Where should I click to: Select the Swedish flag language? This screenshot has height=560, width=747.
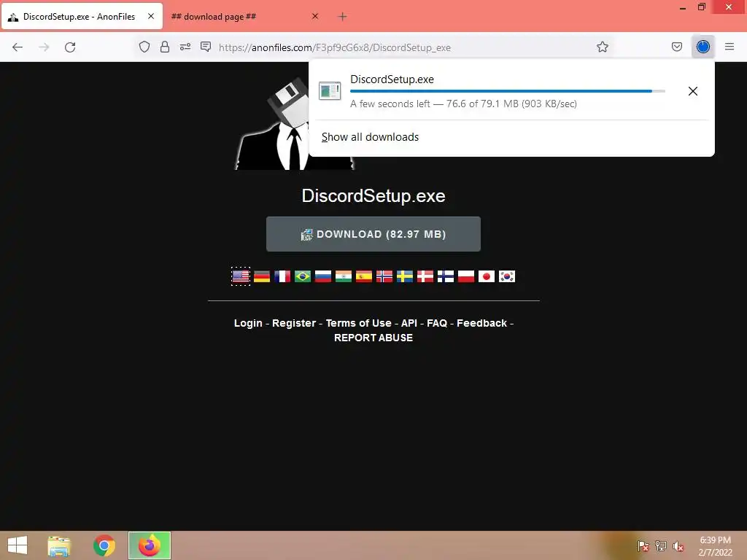[405, 276]
